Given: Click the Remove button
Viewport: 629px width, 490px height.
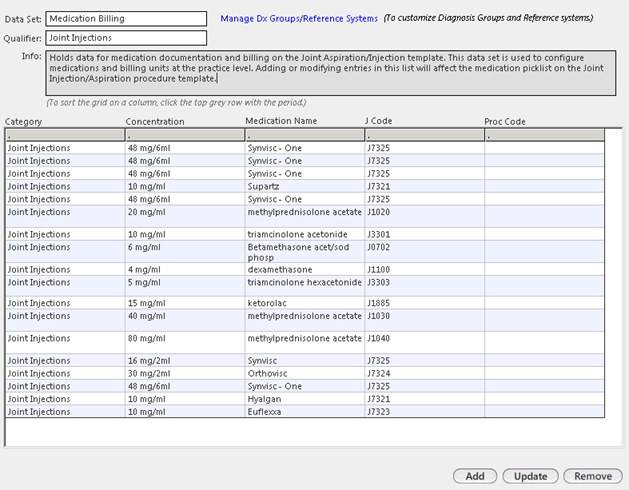Looking at the screenshot, I should pyautogui.click(x=593, y=476).
